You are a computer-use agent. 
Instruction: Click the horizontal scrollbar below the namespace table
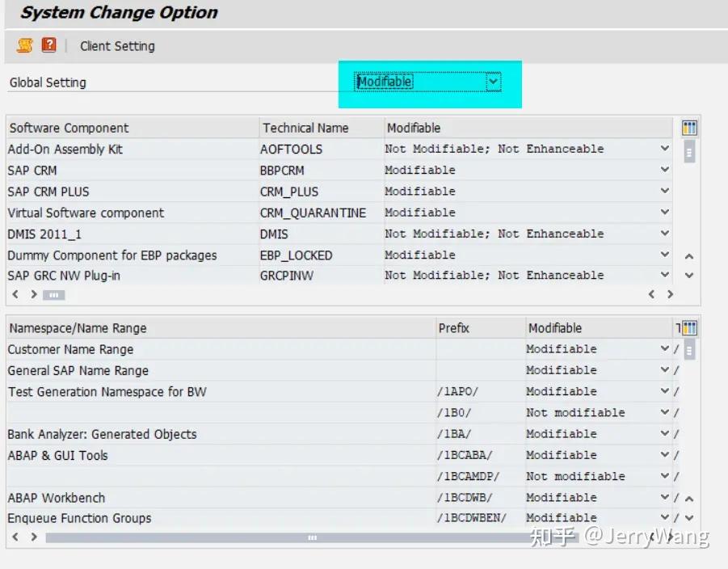pyautogui.click(x=312, y=537)
